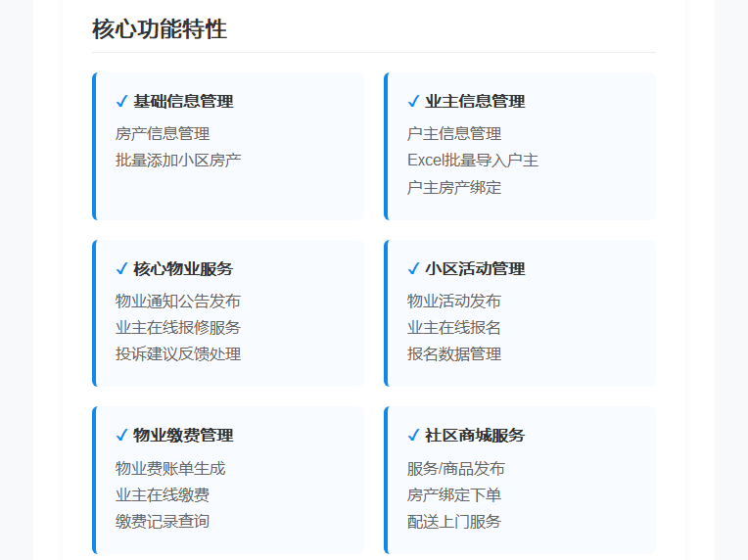Select the 业主在线缴费 line
The width and height of the screenshot is (748, 560).
(163, 495)
